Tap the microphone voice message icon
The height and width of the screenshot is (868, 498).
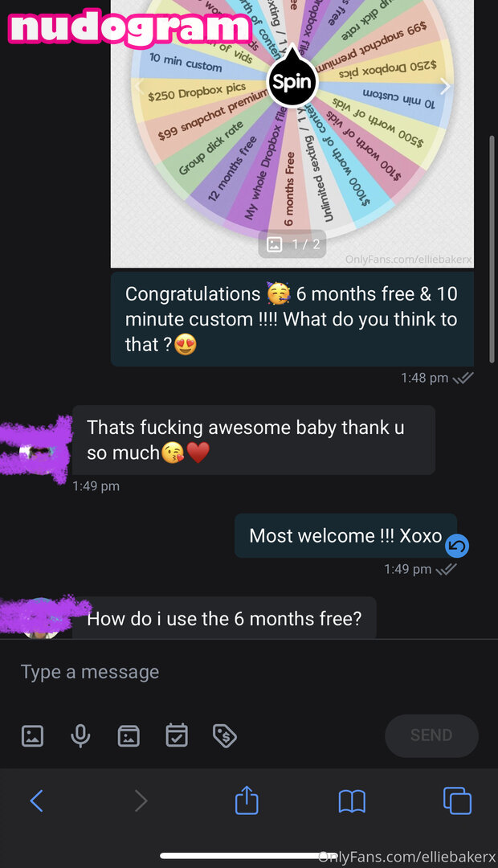tap(80, 735)
